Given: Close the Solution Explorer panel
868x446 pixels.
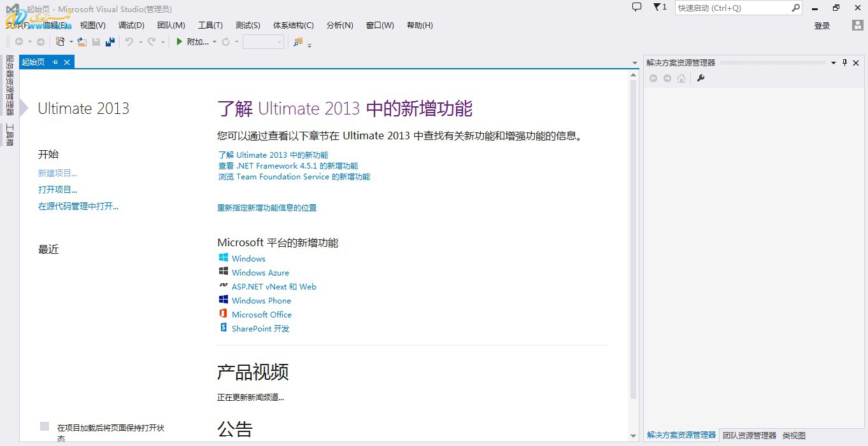Looking at the screenshot, I should 856,62.
